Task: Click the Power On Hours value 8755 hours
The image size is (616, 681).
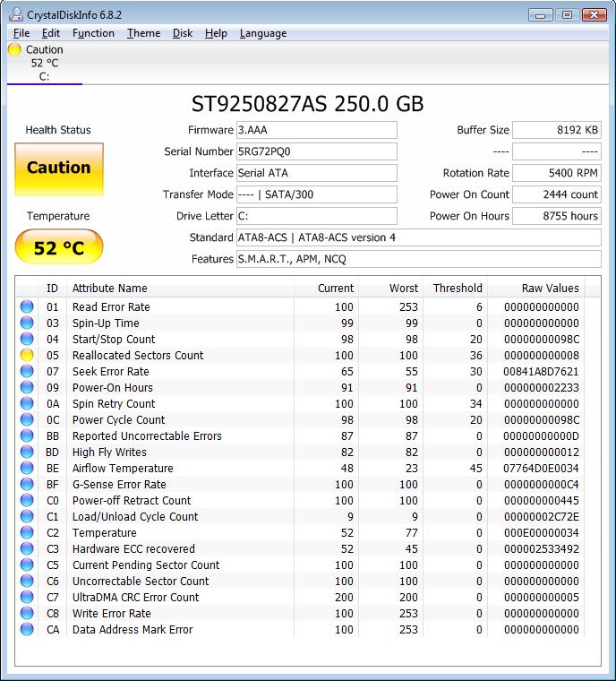Action: [x=557, y=216]
